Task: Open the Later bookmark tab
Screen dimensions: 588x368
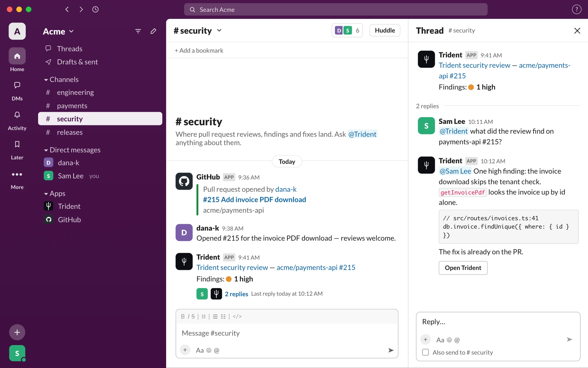Action: click(x=17, y=150)
